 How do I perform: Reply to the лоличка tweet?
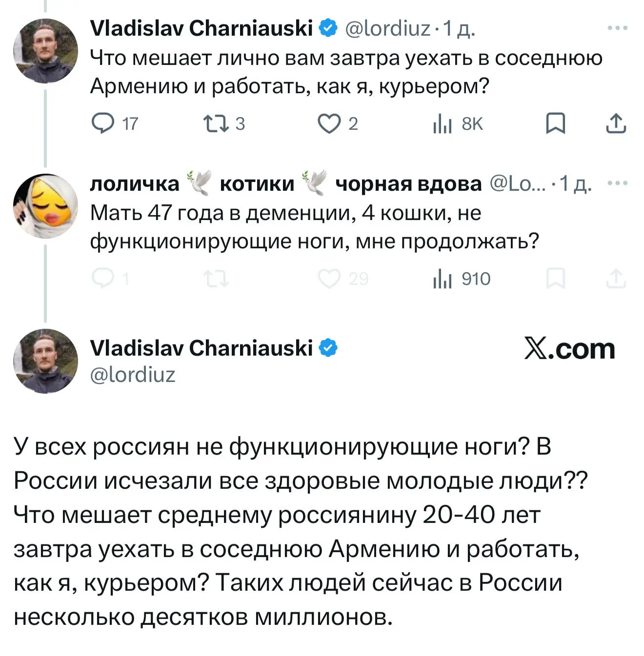[x=103, y=278]
